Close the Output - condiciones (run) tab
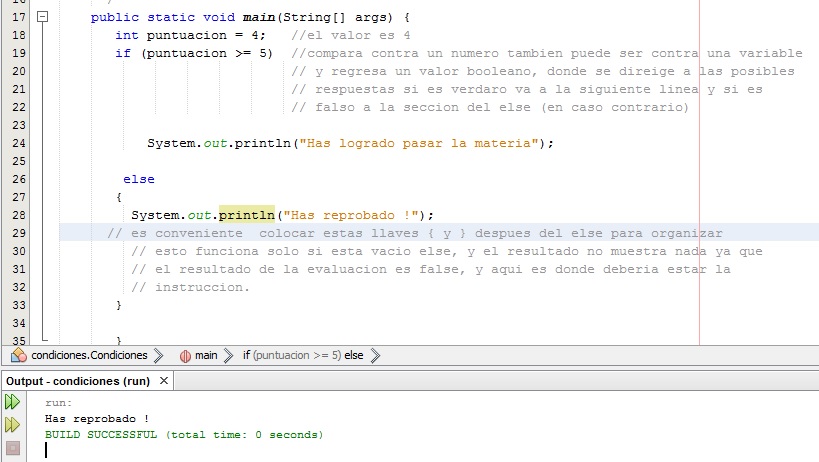Screen dimensions: 819x462 tap(164, 381)
